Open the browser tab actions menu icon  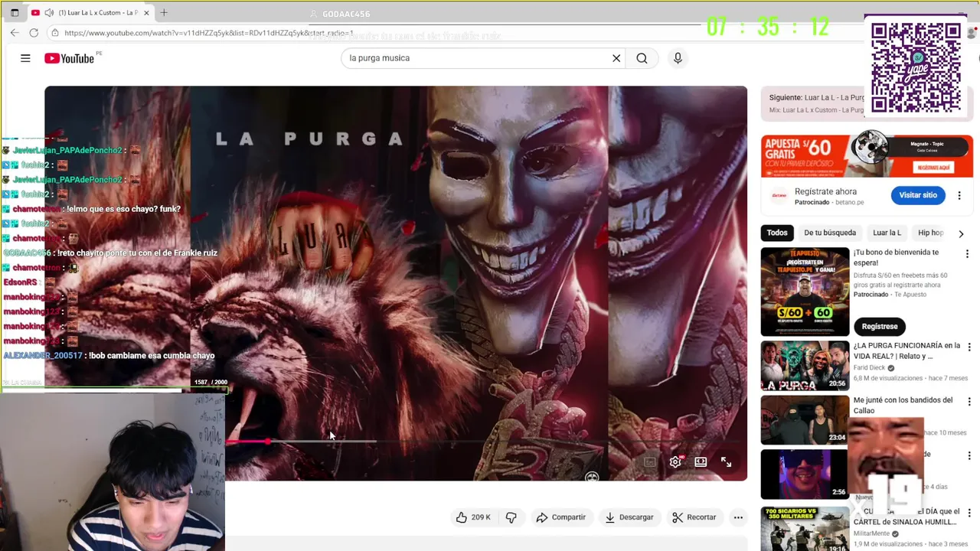pos(15,13)
